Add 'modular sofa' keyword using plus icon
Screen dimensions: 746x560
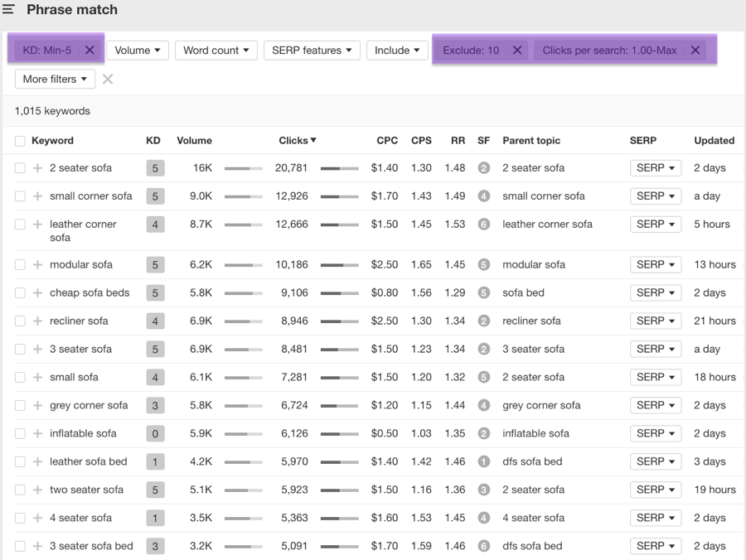(37, 265)
